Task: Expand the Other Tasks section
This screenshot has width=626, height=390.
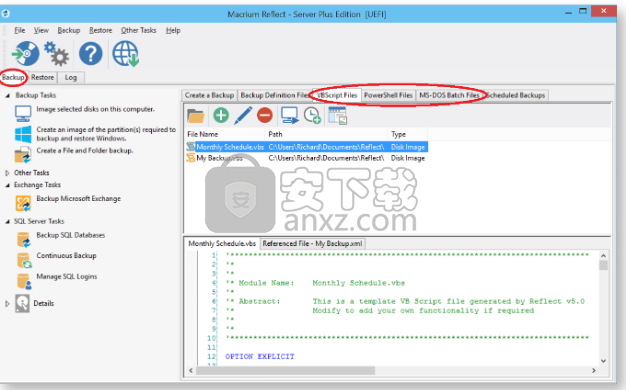Action: click(7, 173)
